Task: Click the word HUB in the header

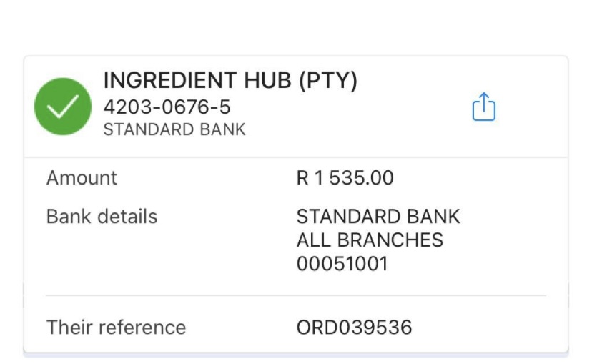Action: (x=267, y=80)
